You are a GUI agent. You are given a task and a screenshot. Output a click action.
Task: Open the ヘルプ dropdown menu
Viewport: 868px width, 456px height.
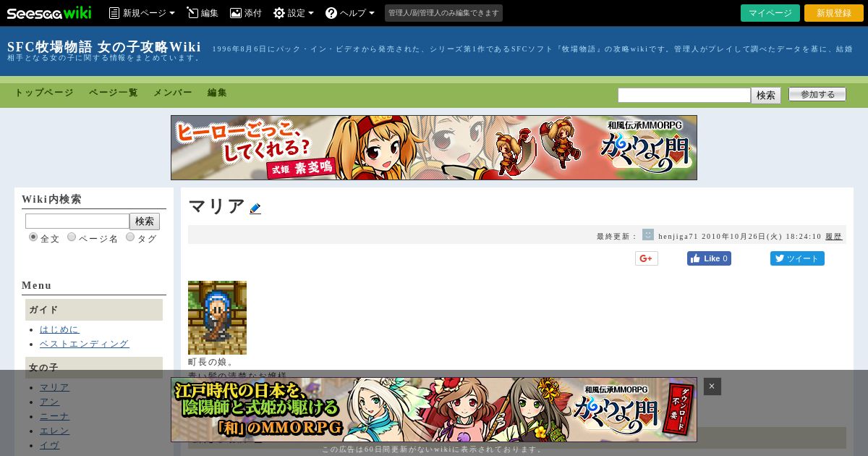click(x=350, y=13)
